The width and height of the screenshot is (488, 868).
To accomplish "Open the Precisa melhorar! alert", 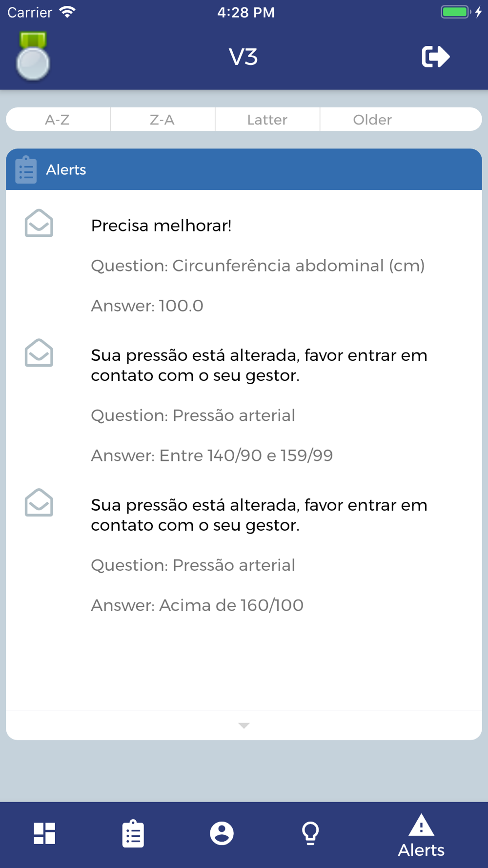I will pos(244,265).
